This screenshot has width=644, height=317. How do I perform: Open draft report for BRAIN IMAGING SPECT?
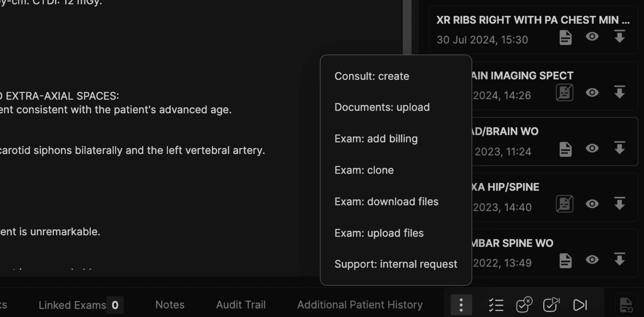click(564, 93)
